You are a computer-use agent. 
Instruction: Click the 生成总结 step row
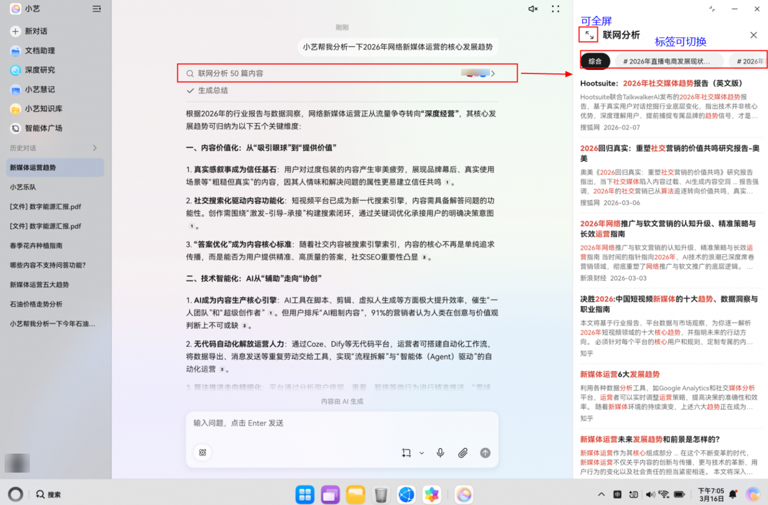[x=207, y=91]
